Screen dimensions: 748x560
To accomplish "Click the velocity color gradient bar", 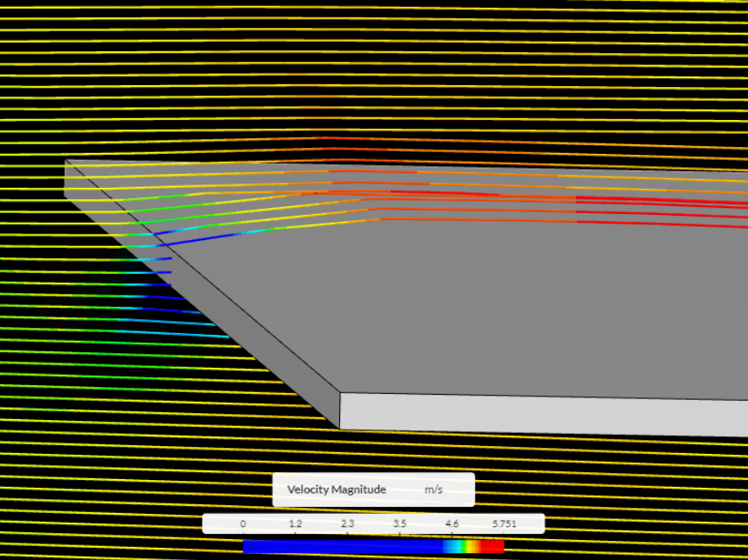I will 373,546.
